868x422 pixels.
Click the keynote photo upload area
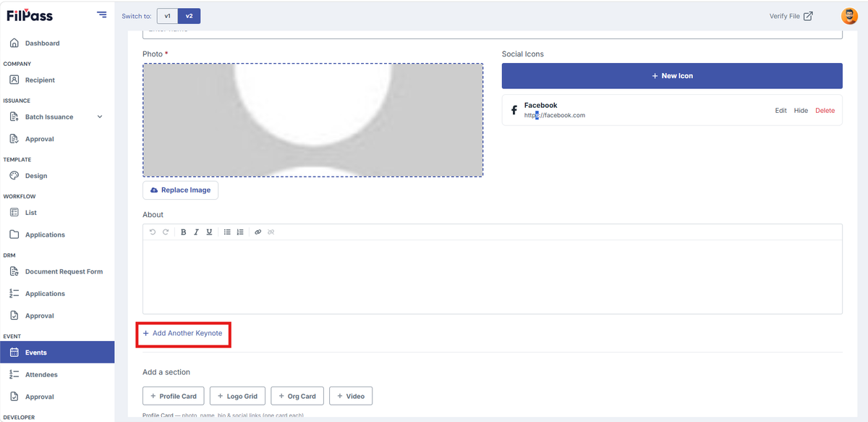(312, 120)
